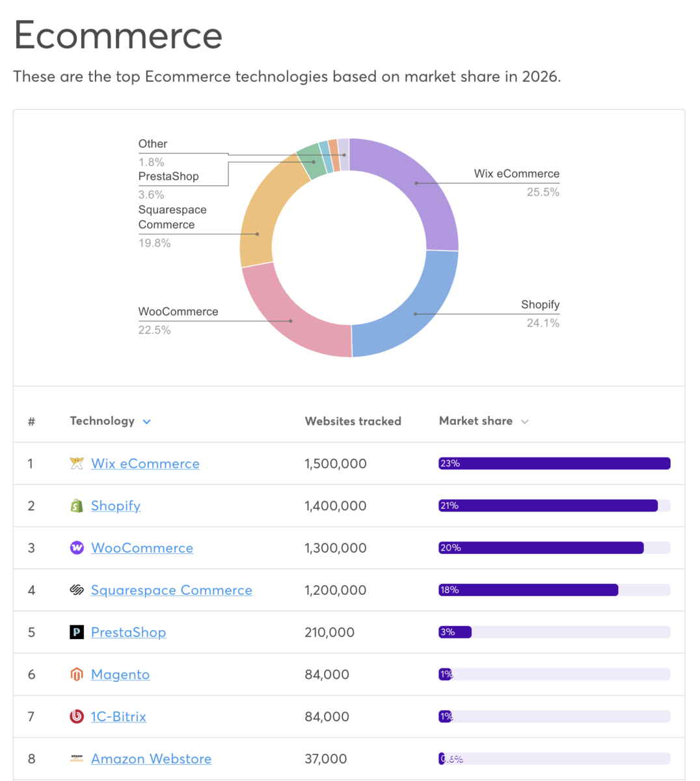The width and height of the screenshot is (700, 781).
Task: Click the Wix eCommerce logo icon
Action: [77, 463]
